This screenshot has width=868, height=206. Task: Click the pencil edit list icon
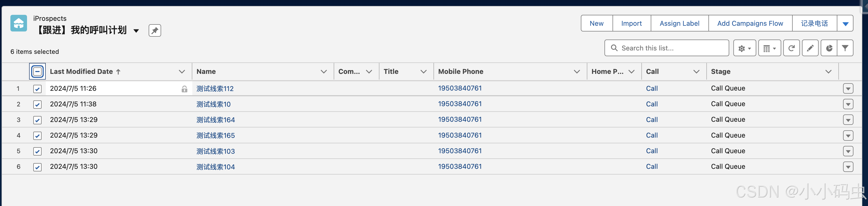(x=810, y=48)
